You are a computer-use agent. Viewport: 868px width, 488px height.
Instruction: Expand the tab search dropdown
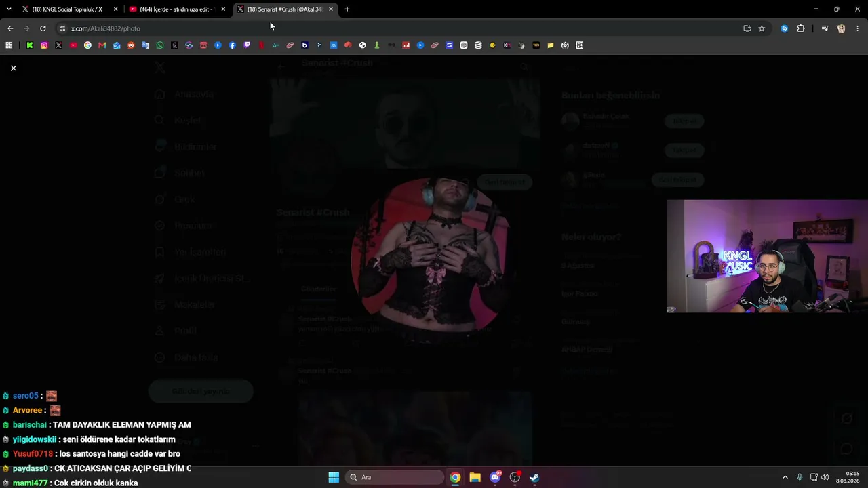point(9,9)
